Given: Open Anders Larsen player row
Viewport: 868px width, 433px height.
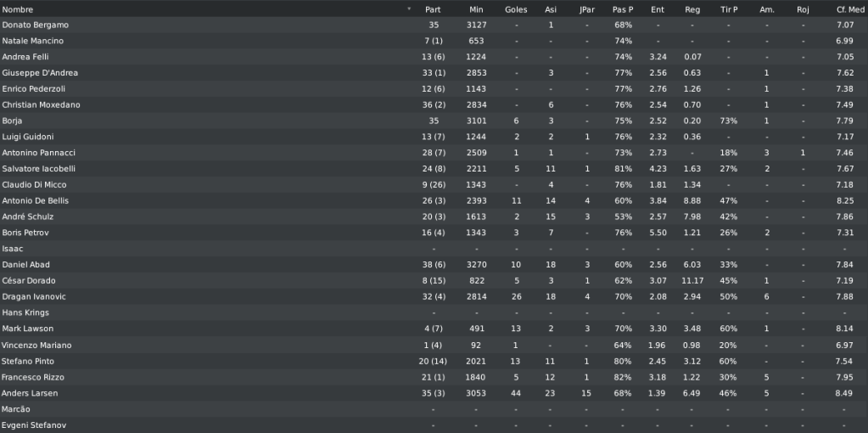Looking at the screenshot, I should point(434,393).
